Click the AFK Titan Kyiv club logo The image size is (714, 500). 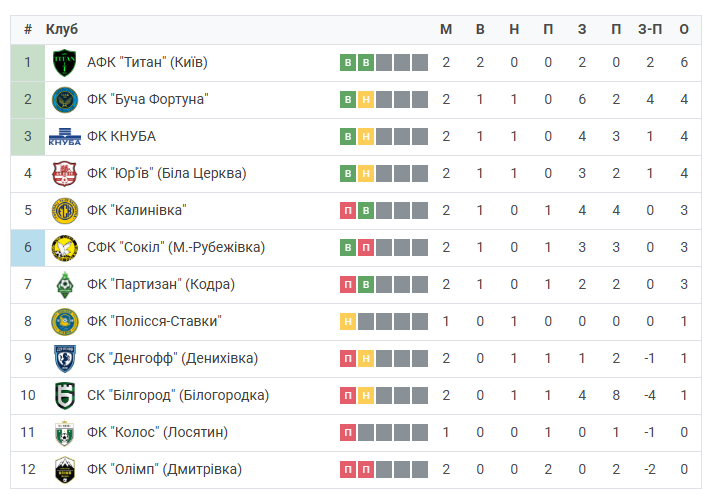[64, 63]
